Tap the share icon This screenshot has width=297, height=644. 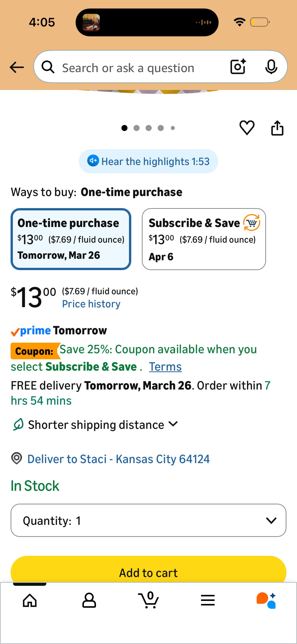point(277,128)
